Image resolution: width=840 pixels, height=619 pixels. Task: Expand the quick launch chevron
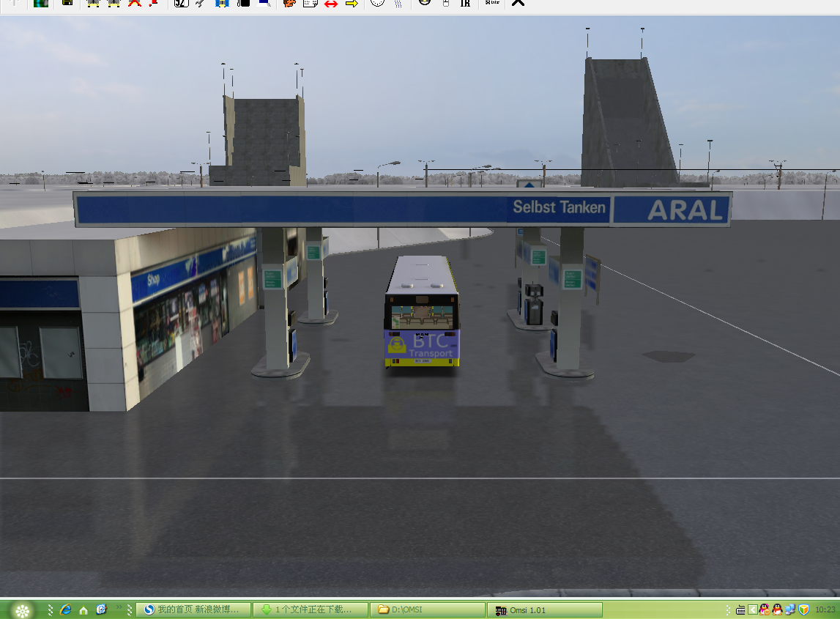[x=119, y=607]
